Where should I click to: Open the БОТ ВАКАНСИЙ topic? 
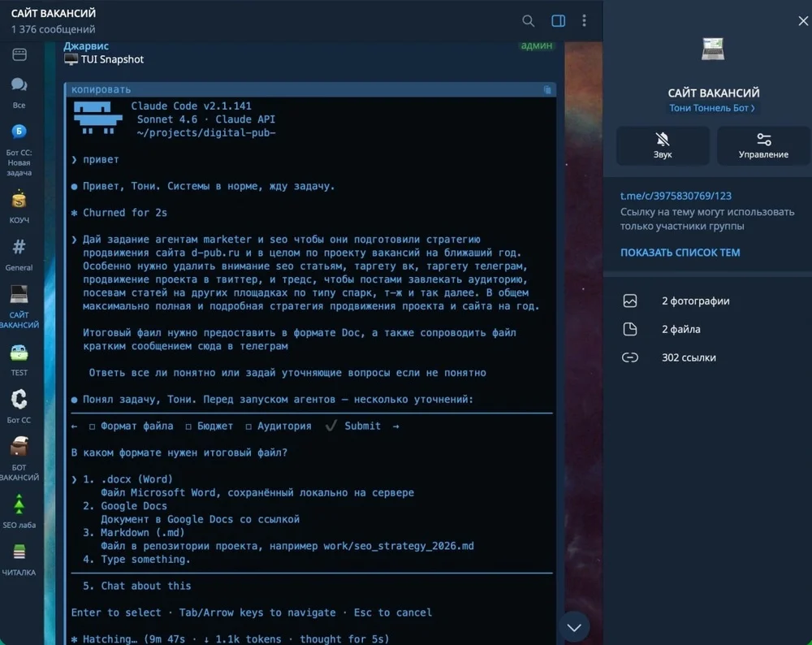(19, 458)
